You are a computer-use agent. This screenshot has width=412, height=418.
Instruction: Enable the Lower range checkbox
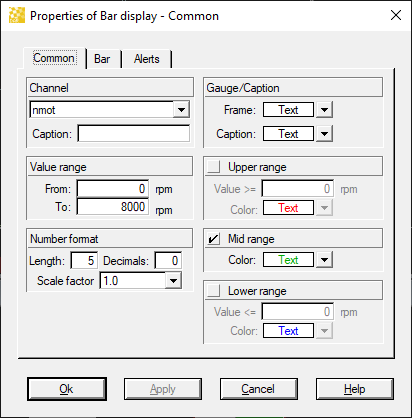(213, 290)
